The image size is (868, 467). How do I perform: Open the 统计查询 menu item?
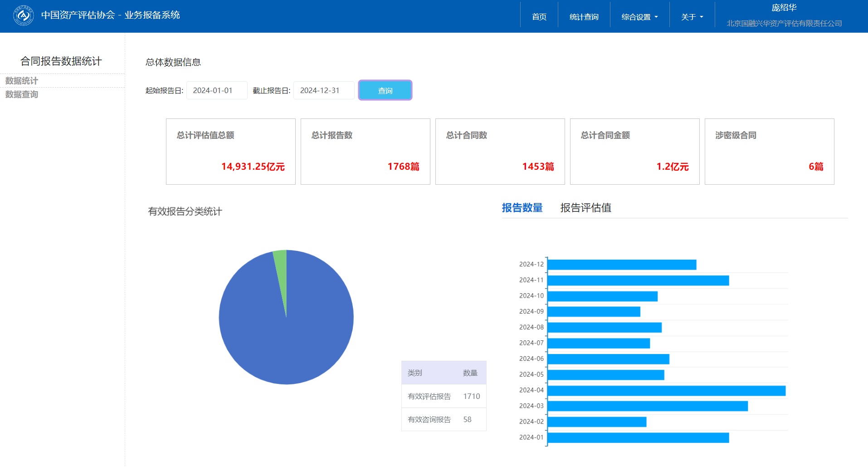[x=584, y=17]
